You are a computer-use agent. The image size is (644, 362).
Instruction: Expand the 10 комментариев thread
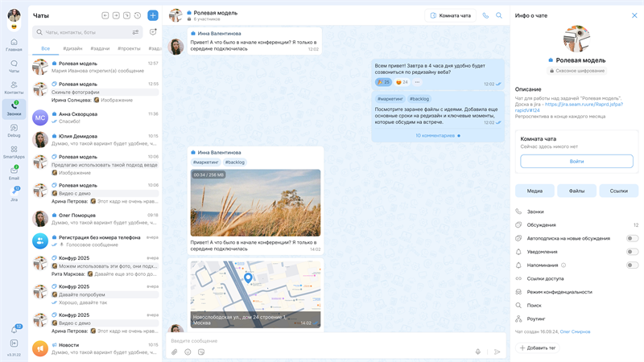[435, 135]
